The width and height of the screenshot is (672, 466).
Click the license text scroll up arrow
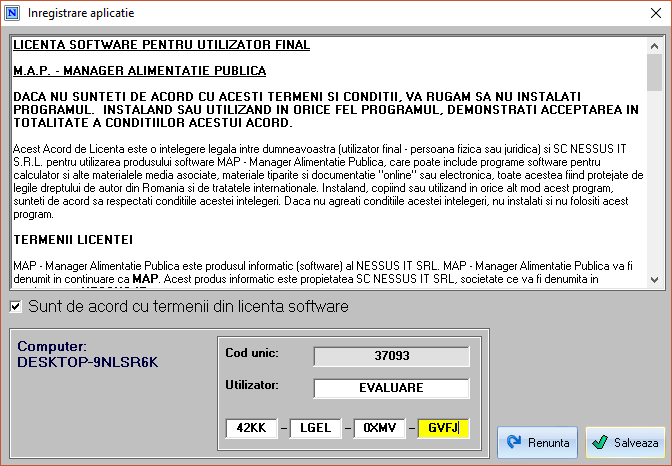point(654,46)
